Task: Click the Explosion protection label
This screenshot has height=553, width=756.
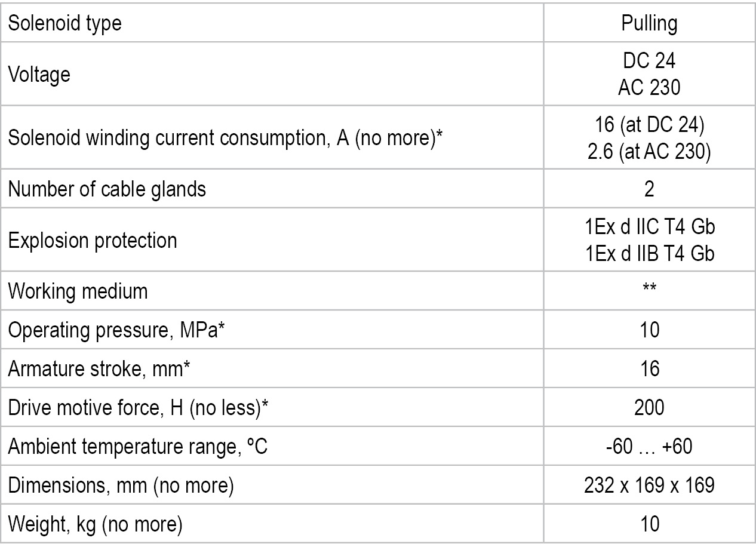Action: pyautogui.click(x=93, y=241)
